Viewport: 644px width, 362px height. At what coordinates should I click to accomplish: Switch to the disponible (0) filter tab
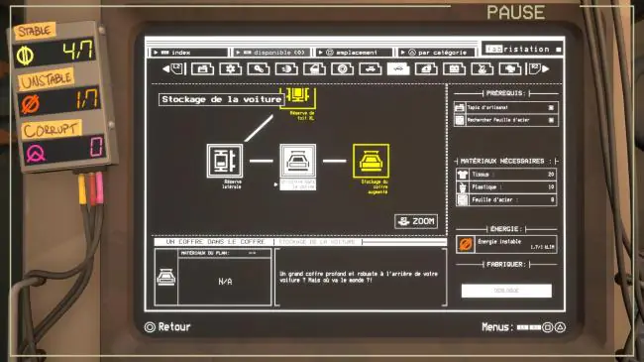(271, 53)
